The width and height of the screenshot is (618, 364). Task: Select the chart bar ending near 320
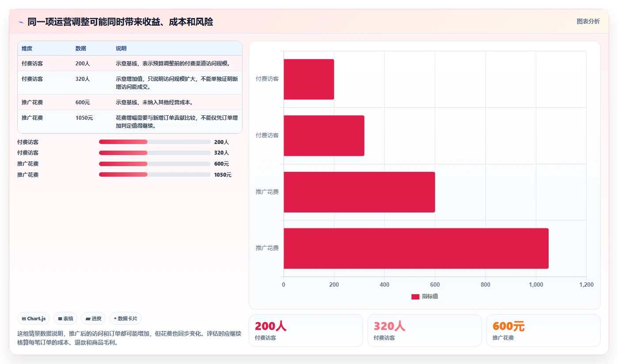click(x=324, y=136)
